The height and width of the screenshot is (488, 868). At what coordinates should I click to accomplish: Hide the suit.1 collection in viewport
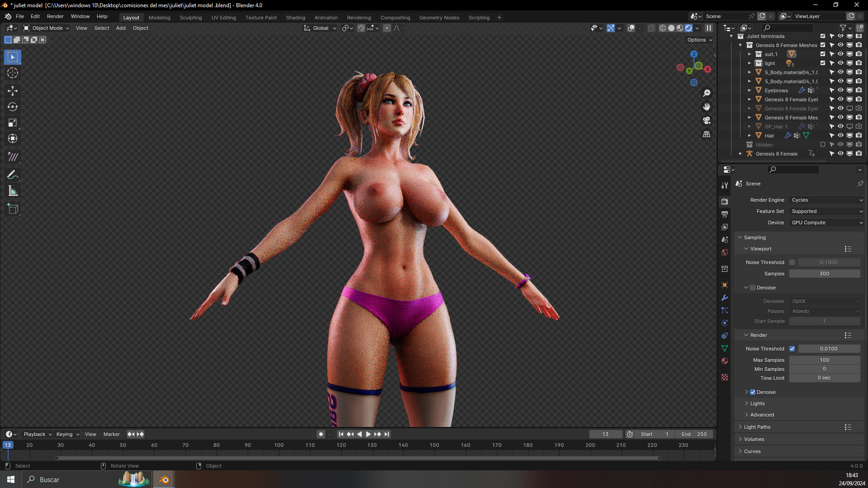click(x=840, y=54)
